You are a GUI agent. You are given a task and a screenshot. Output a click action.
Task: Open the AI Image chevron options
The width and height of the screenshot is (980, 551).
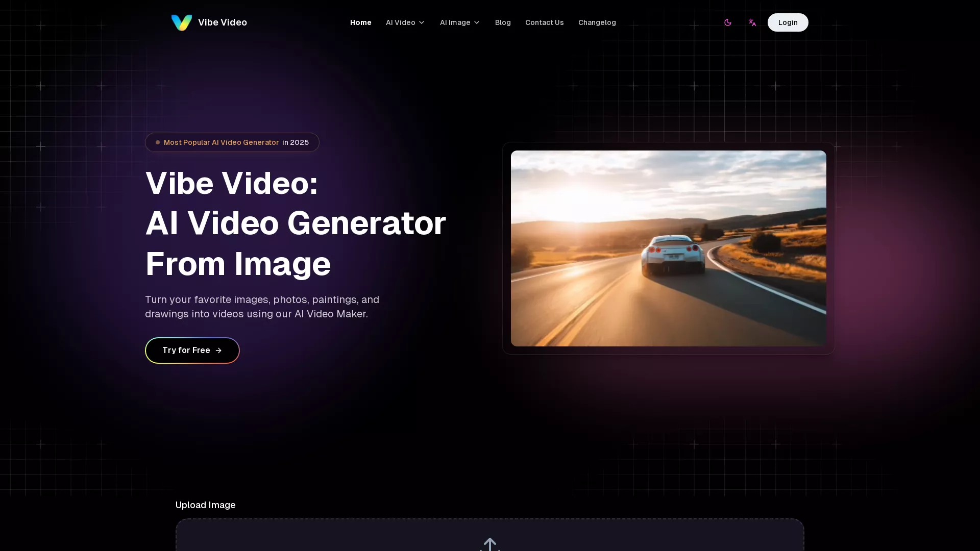click(477, 22)
